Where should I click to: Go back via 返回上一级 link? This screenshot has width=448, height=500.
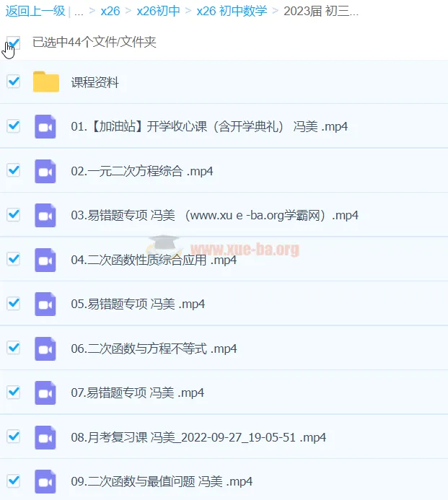click(x=35, y=11)
